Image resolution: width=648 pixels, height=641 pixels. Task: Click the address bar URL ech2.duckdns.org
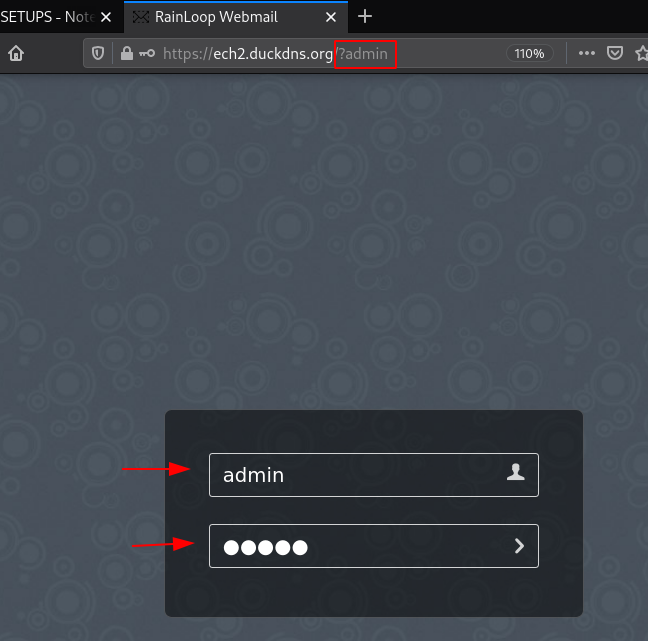(275, 54)
